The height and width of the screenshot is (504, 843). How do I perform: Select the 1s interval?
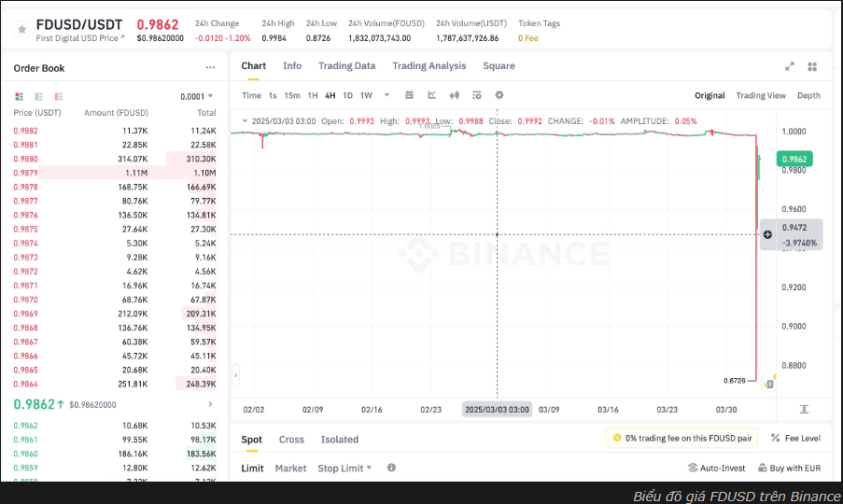[x=273, y=95]
